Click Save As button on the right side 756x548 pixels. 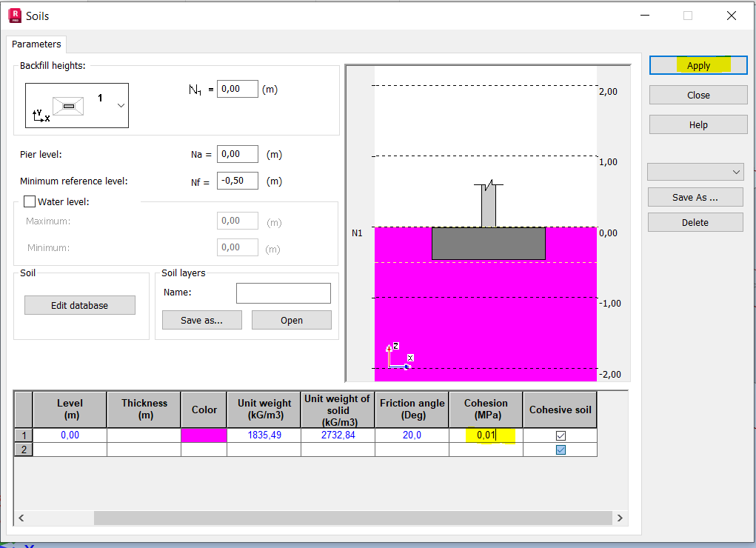[x=695, y=196]
